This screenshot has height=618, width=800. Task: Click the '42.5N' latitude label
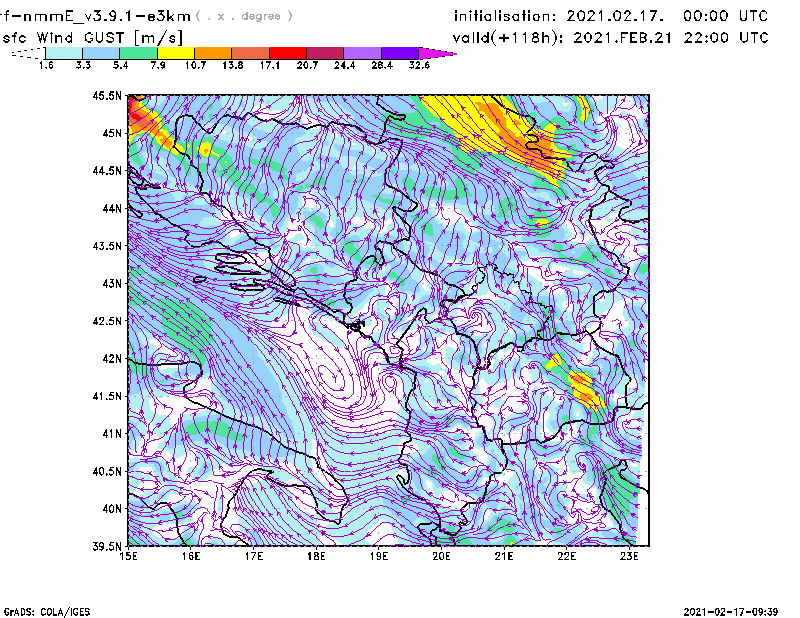107,320
